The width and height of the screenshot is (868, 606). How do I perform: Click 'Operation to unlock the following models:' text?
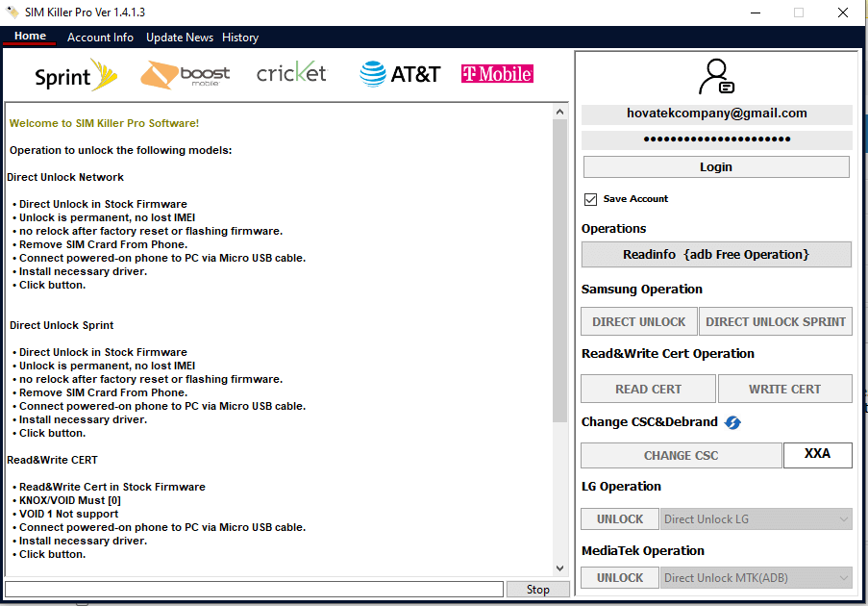coord(121,150)
